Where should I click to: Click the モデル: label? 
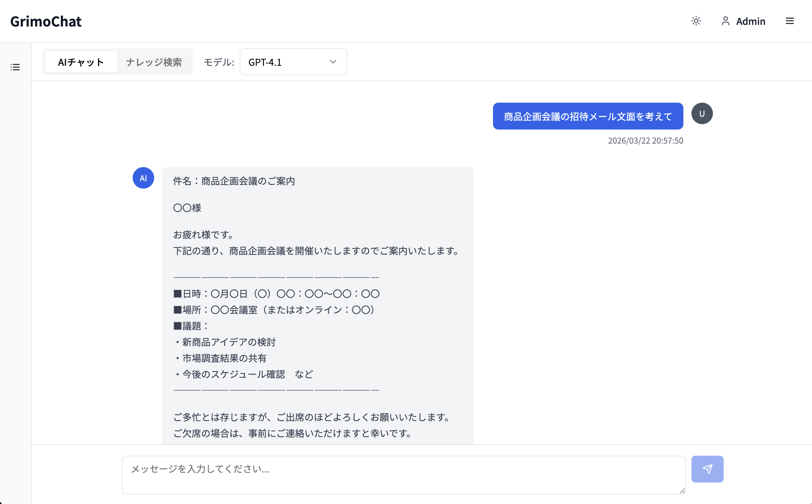tap(219, 62)
